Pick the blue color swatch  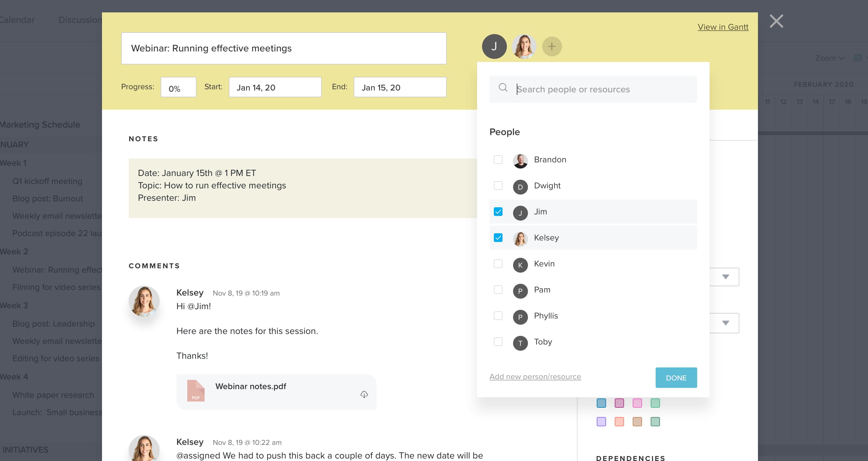click(x=601, y=403)
